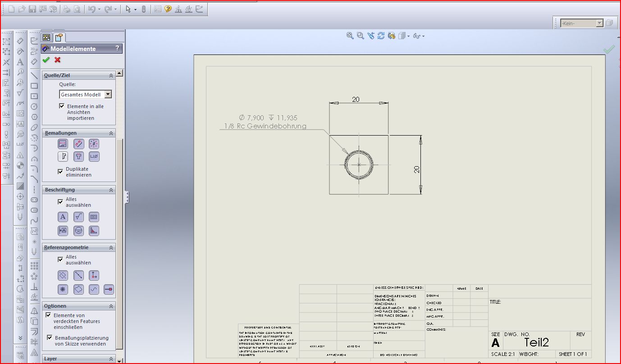Click the property panel scrollbar down arrow
Image resolution: width=621 pixels, height=364 pixels.
click(119, 360)
